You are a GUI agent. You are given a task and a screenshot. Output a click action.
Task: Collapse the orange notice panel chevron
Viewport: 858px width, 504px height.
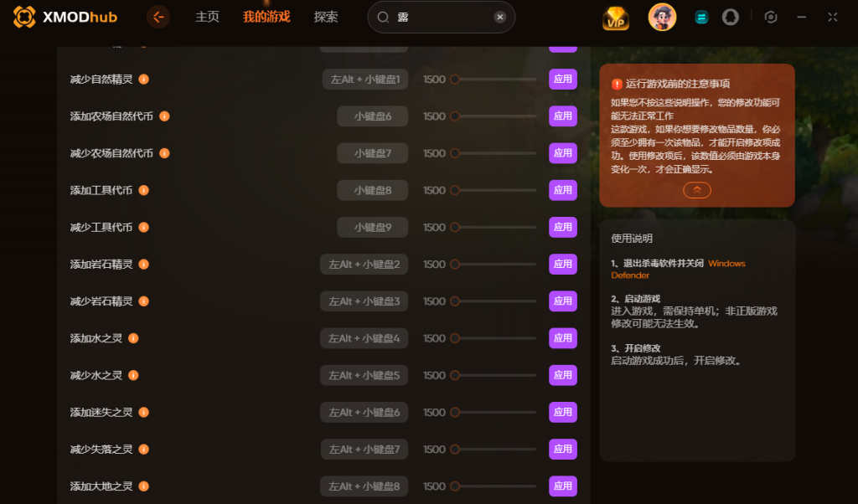coord(696,190)
